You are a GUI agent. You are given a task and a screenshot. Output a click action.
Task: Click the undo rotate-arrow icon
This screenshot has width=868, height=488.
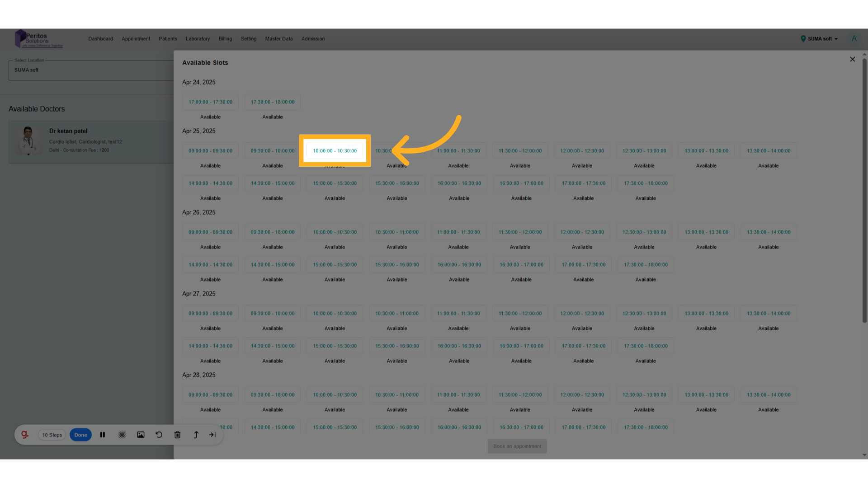(159, 435)
